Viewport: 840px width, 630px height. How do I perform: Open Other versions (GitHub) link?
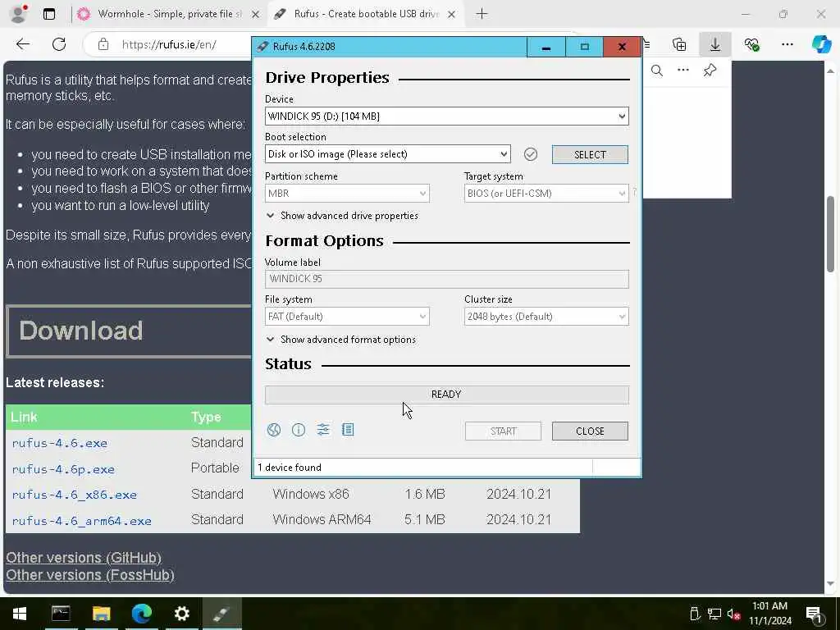coord(84,558)
